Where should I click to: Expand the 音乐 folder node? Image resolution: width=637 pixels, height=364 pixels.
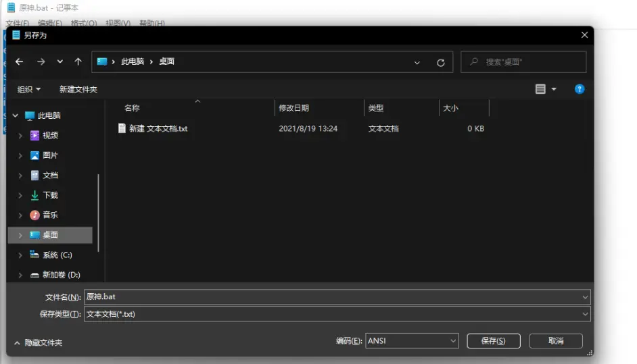[20, 215]
